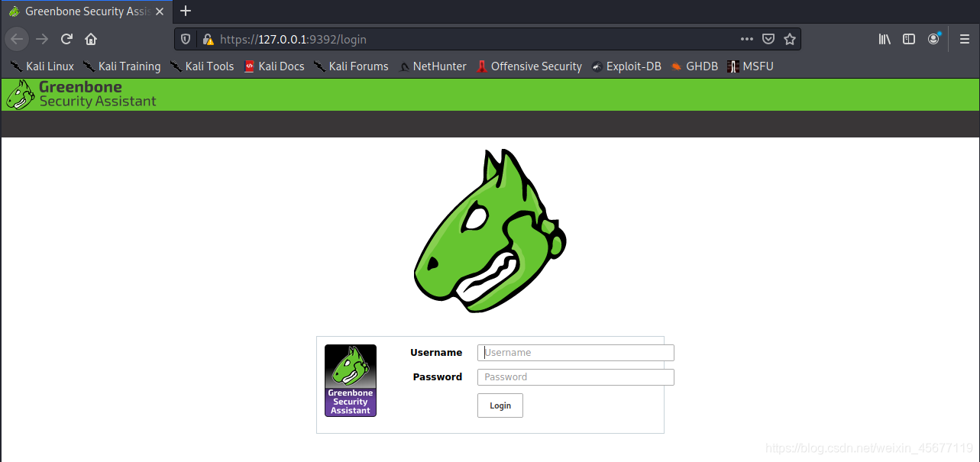Open Kali Forums bookmark
Viewport: 980px width, 462px height.
pos(351,66)
